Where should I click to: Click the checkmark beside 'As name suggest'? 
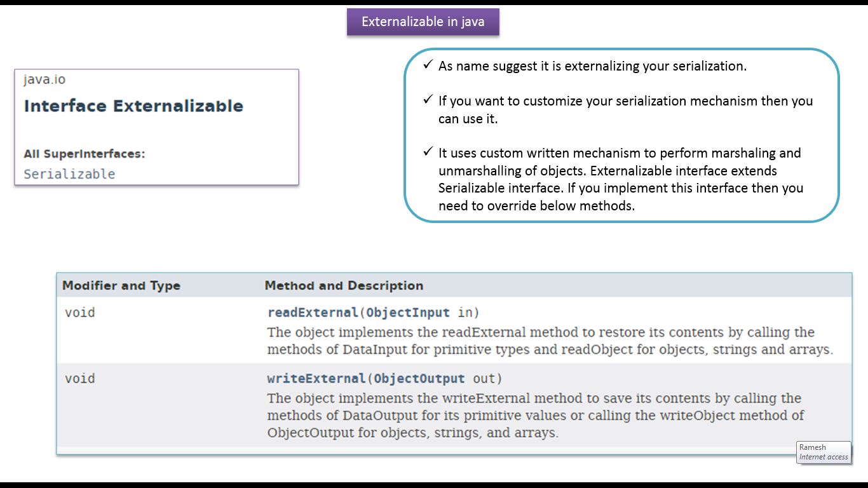(x=428, y=65)
